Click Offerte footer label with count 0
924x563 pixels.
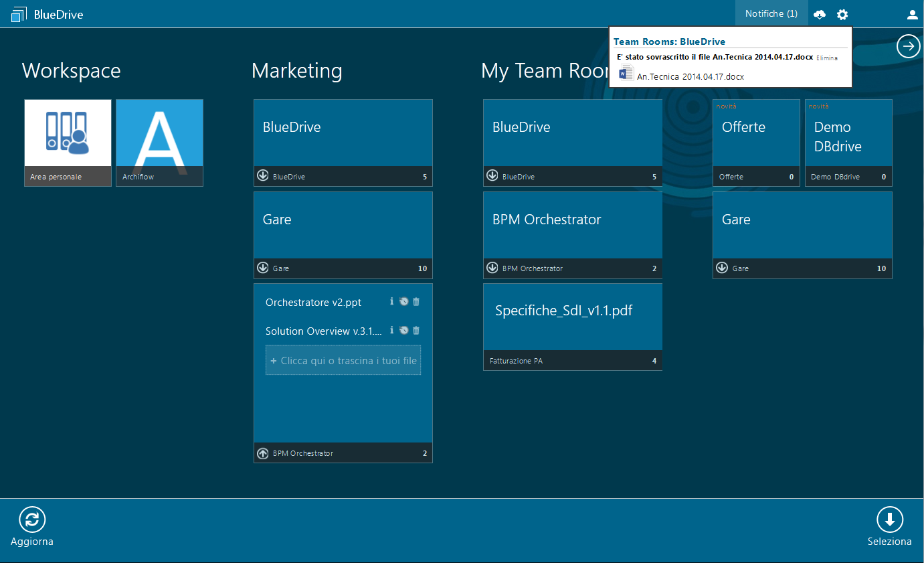click(731, 177)
